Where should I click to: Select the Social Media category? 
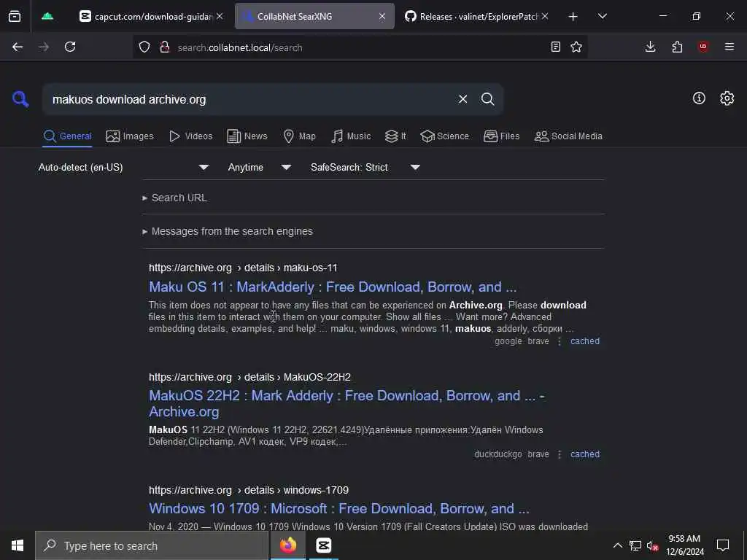coord(568,136)
